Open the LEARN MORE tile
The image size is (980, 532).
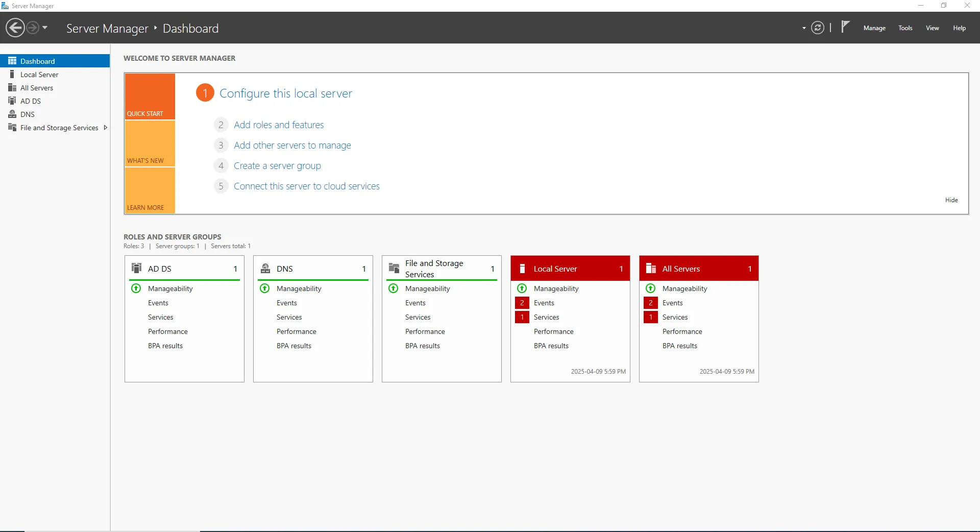pos(150,190)
